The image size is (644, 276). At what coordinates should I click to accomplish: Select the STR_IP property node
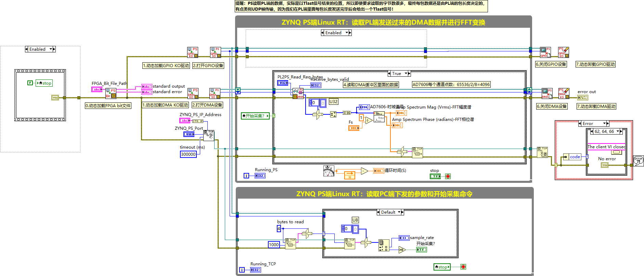pos(197,121)
